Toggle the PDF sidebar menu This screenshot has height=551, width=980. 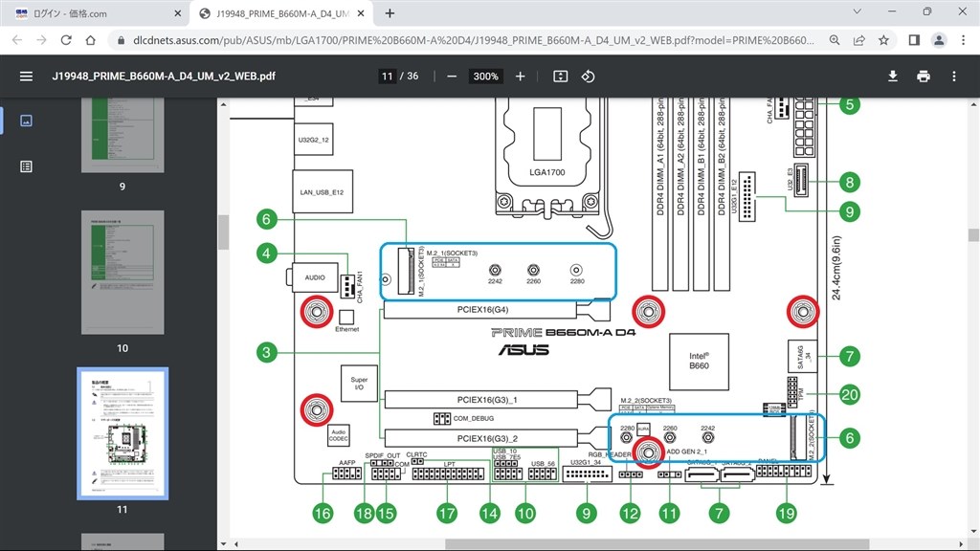pyautogui.click(x=26, y=76)
